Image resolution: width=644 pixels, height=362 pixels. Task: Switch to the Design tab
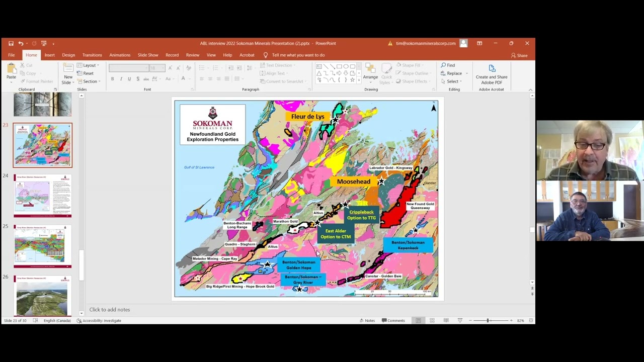click(x=68, y=55)
